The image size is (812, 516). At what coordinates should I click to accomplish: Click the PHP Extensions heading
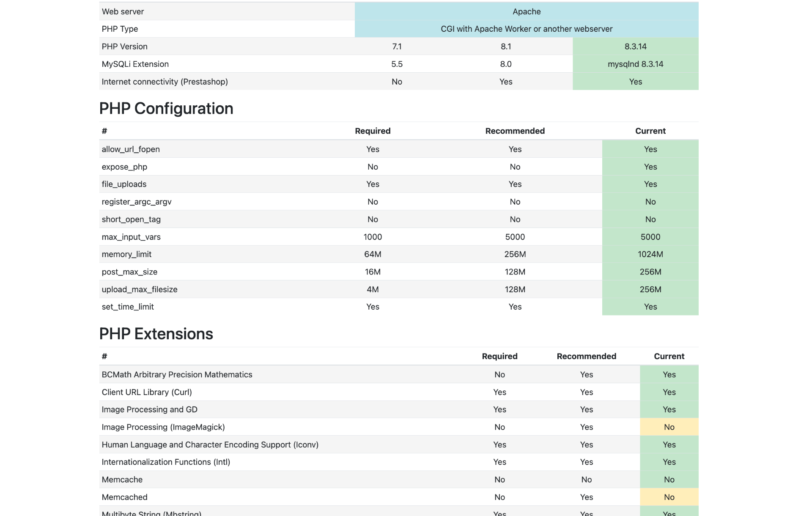pos(156,334)
